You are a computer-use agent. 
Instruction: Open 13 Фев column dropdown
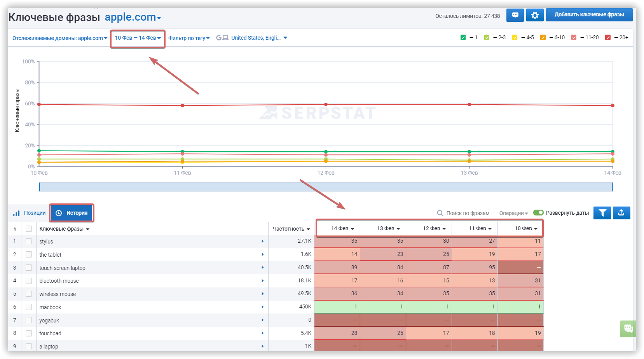click(x=388, y=228)
